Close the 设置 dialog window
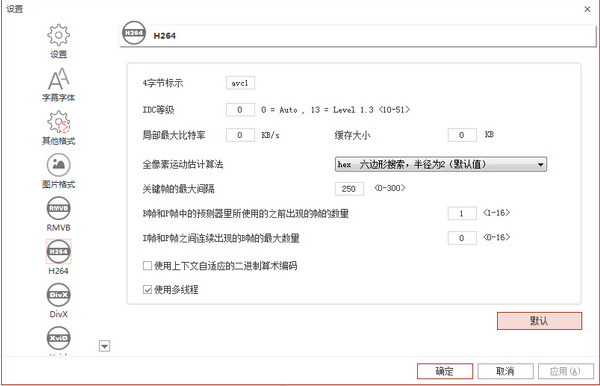The height and width of the screenshot is (386, 600). point(587,9)
